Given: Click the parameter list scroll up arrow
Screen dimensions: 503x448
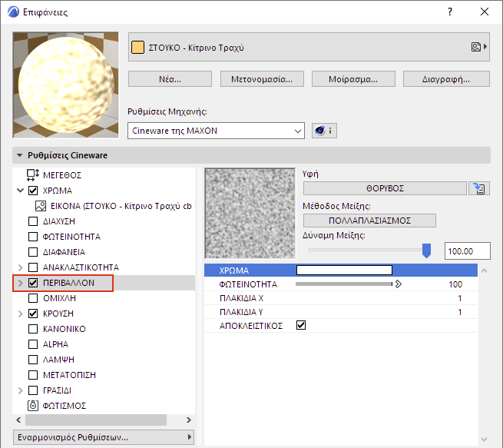Looking at the screenshot, I should tap(485, 270).
